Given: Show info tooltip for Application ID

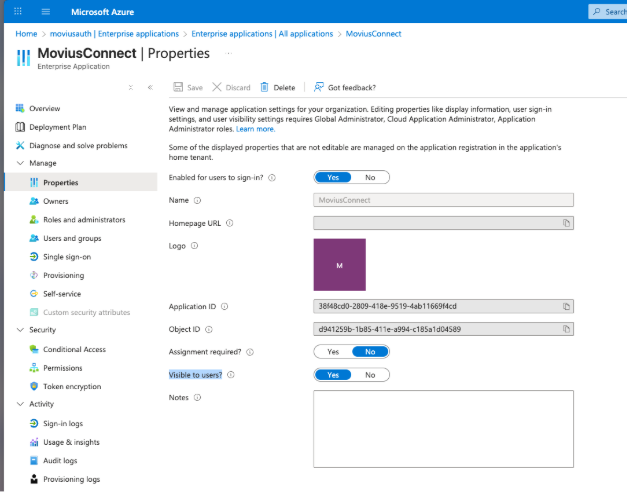Looking at the screenshot, I should [x=225, y=307].
